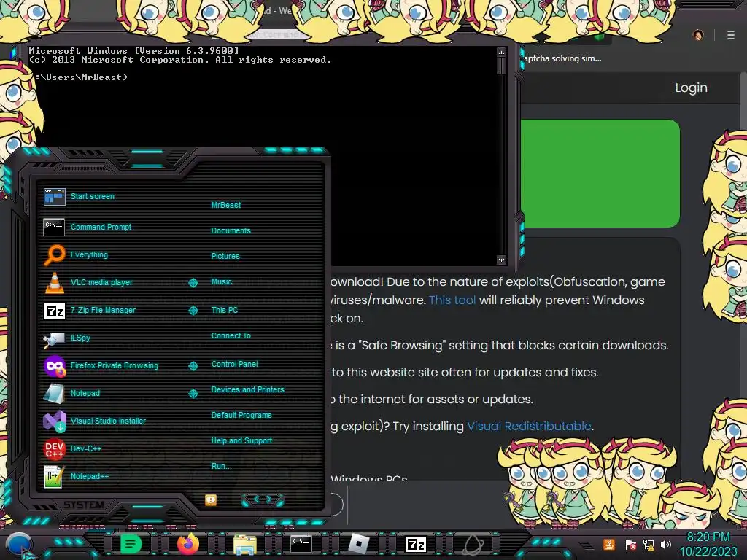747x560 pixels.
Task: Open Firefox from the taskbar
Action: point(187,544)
